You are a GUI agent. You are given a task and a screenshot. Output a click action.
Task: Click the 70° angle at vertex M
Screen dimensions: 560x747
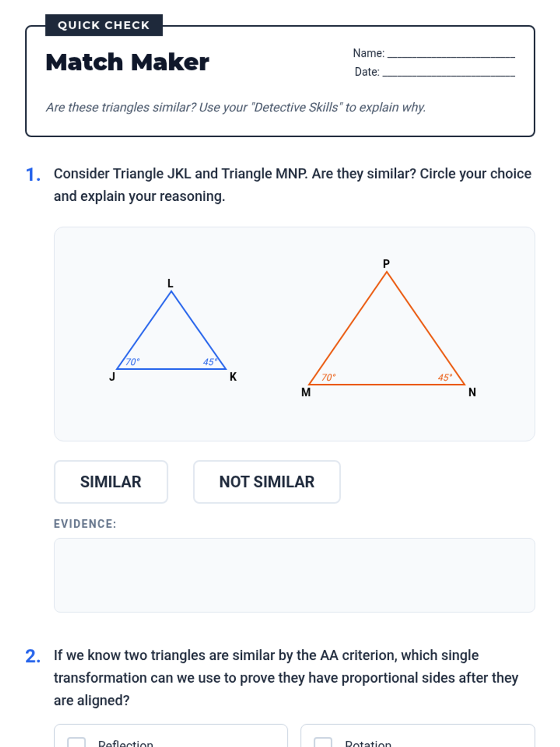pyautogui.click(x=329, y=377)
